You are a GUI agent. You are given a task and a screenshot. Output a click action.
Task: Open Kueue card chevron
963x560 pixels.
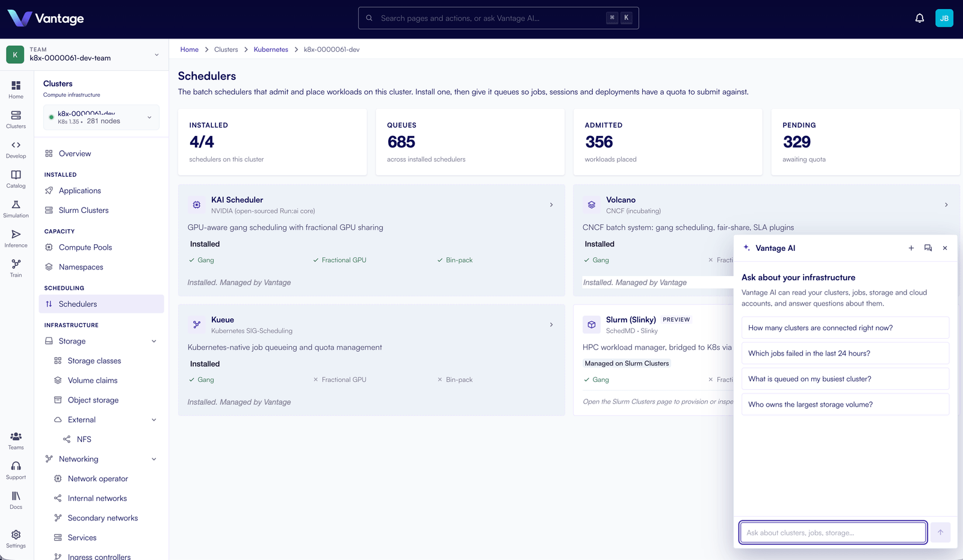coord(551,325)
